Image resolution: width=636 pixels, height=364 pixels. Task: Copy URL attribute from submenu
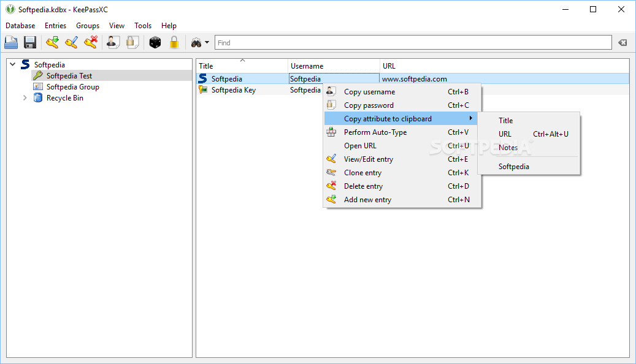[x=529, y=134]
